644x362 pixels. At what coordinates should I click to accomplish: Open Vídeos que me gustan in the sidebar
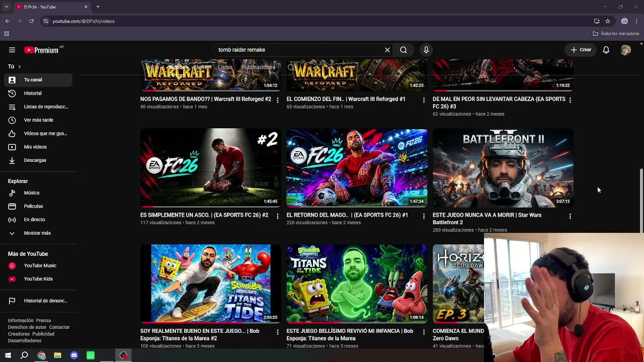38,134
